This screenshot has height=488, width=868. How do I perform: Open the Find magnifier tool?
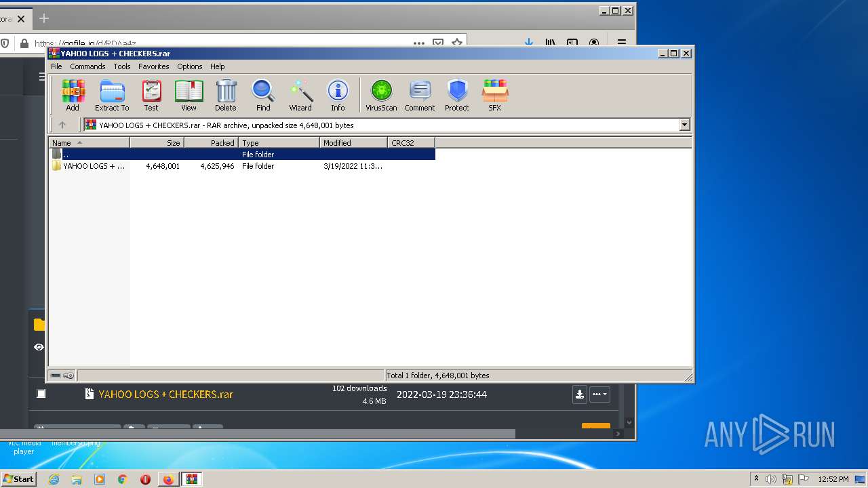(x=263, y=95)
